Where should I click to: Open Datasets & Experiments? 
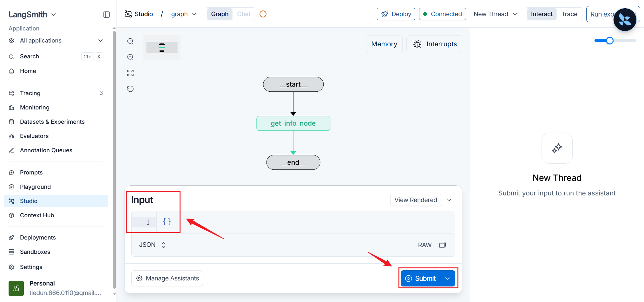(56, 122)
